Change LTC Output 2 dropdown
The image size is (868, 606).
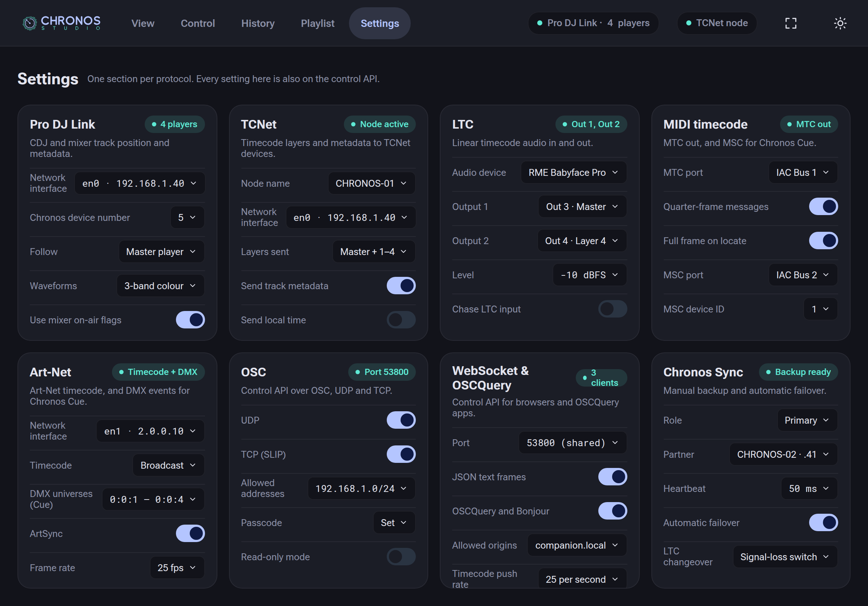(582, 241)
